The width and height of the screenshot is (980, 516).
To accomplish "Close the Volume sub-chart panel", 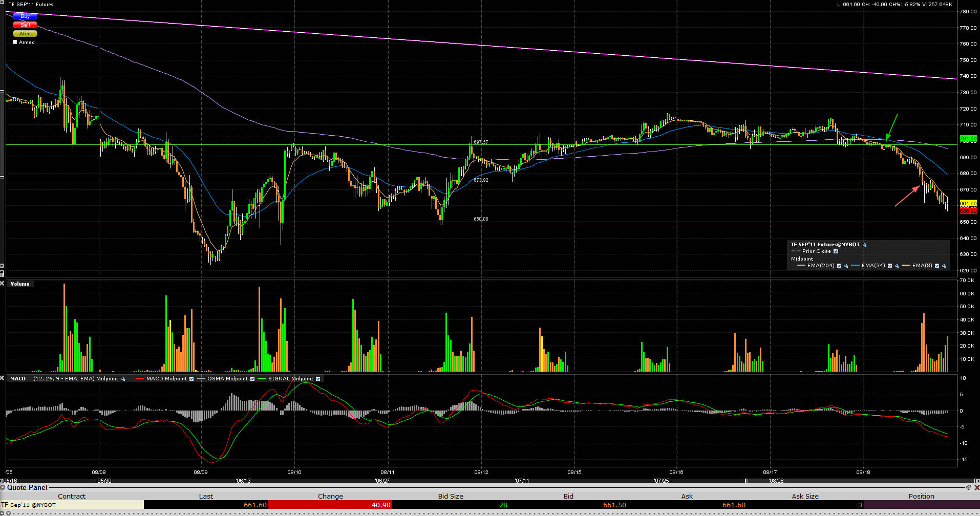I will coord(2,283).
